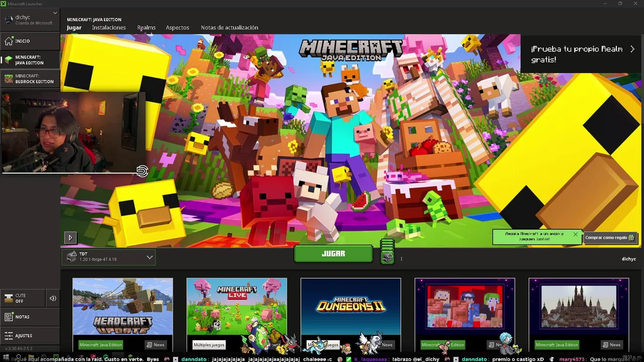Open the dichyc account dropdown
This screenshot has height=362, width=644.
[x=30, y=20]
